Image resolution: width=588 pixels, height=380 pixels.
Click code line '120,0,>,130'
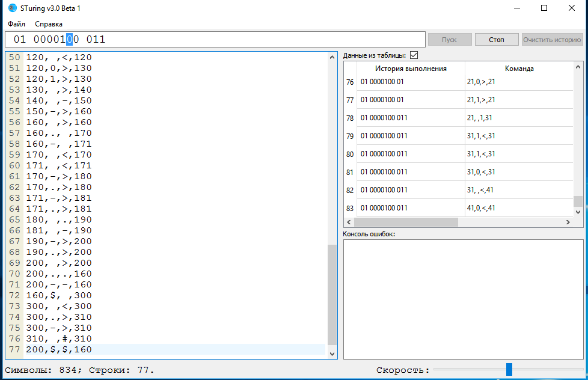[59, 69]
